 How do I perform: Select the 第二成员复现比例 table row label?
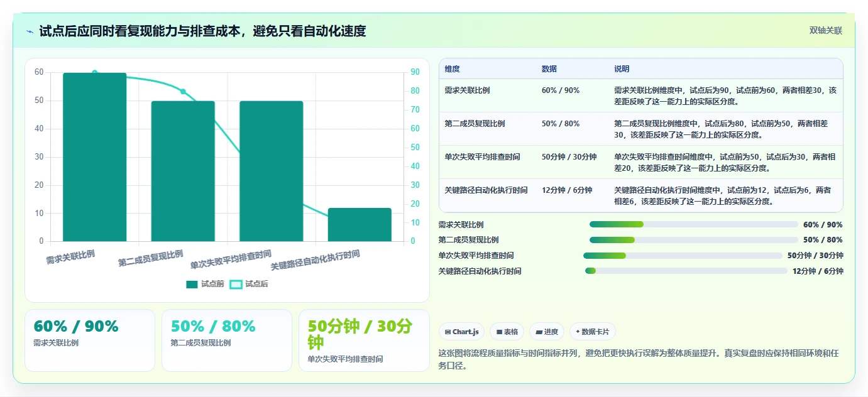tap(475, 124)
